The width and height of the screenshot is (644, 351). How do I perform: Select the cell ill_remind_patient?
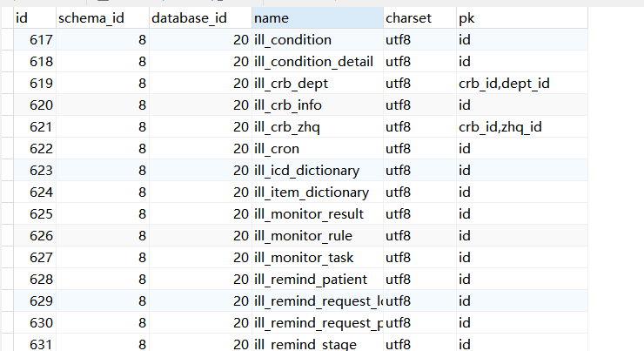point(318,280)
